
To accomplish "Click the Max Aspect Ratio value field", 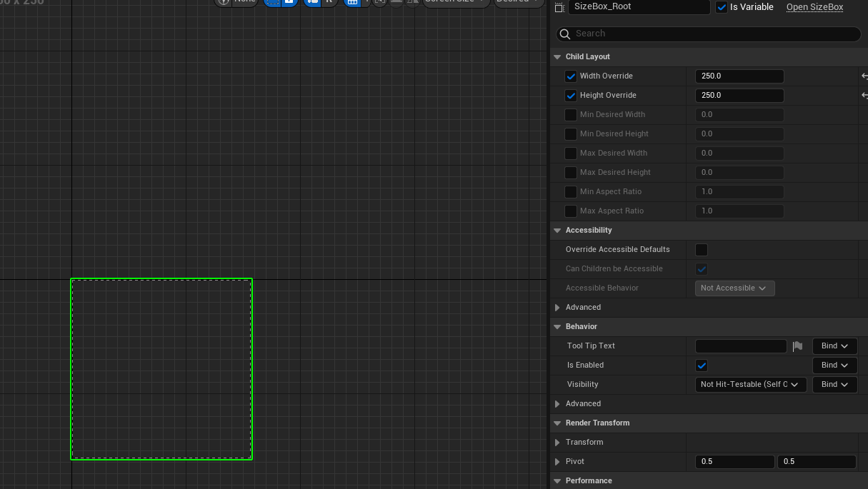I will [x=739, y=211].
